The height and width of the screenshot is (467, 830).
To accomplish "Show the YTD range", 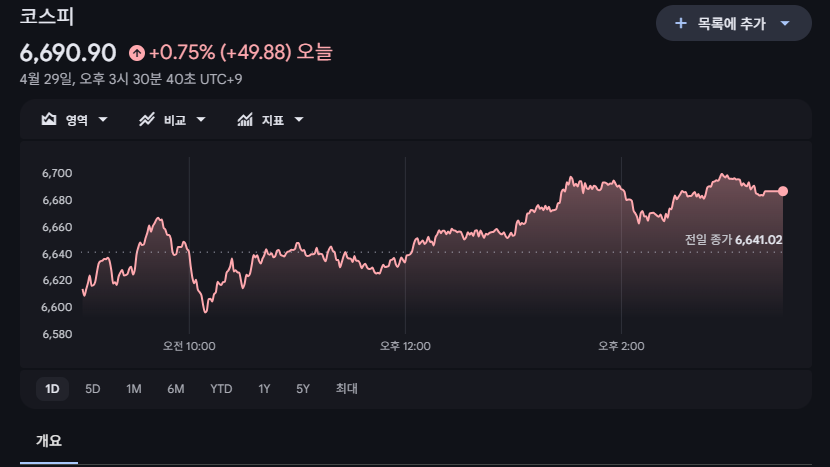I will (x=221, y=389).
